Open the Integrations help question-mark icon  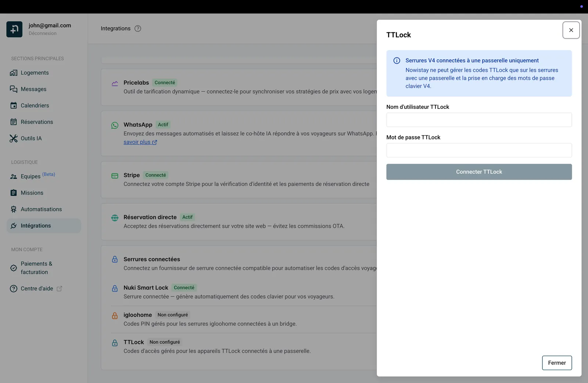tap(138, 29)
